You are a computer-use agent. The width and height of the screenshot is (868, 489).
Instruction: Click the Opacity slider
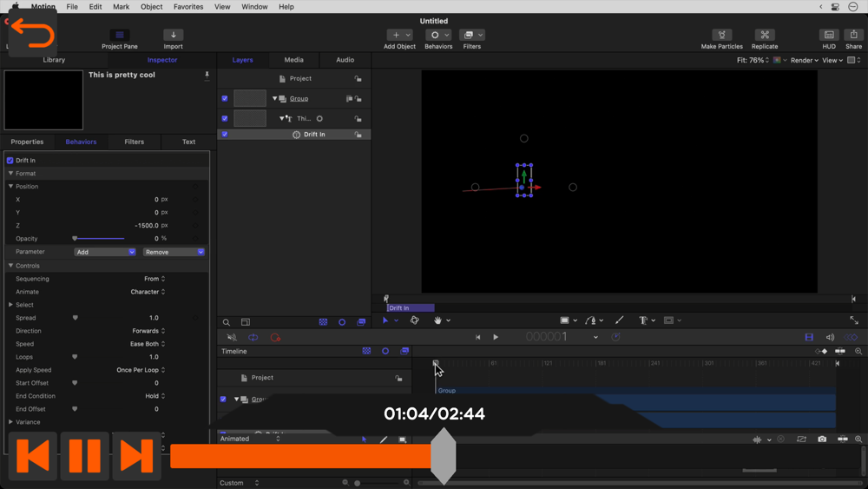tap(99, 239)
